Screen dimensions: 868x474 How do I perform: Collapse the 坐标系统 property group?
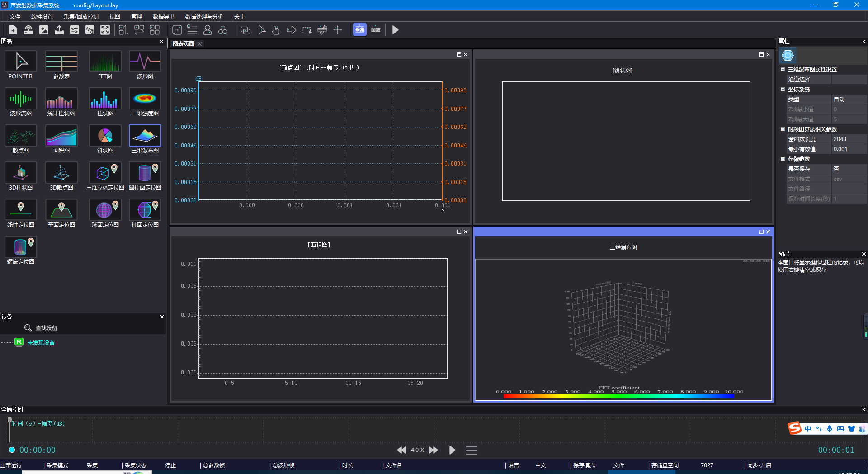pos(783,90)
